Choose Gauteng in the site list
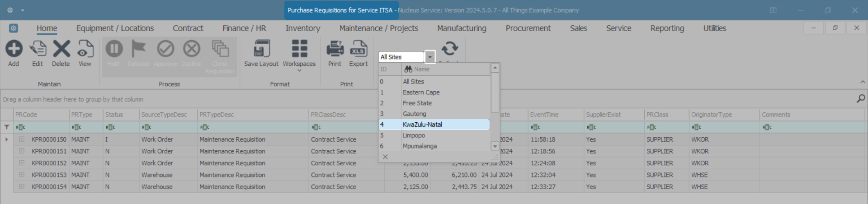 [x=415, y=114]
